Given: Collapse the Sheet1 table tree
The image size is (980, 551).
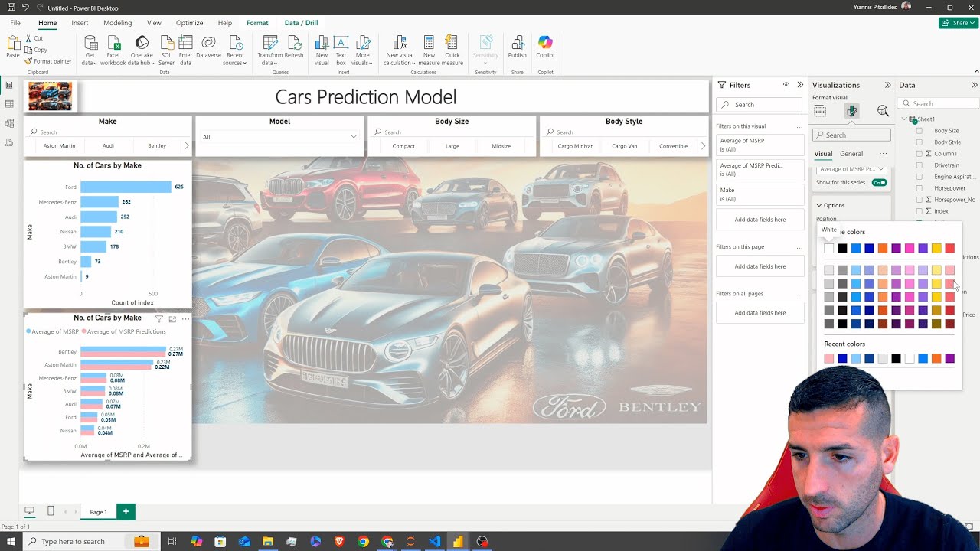Looking at the screenshot, I should tap(904, 119).
